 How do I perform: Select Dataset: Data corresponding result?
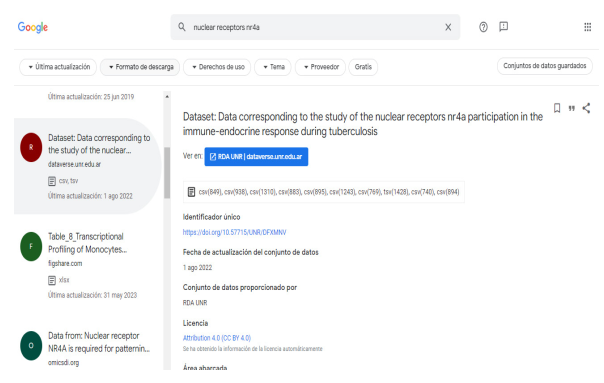[87, 166]
